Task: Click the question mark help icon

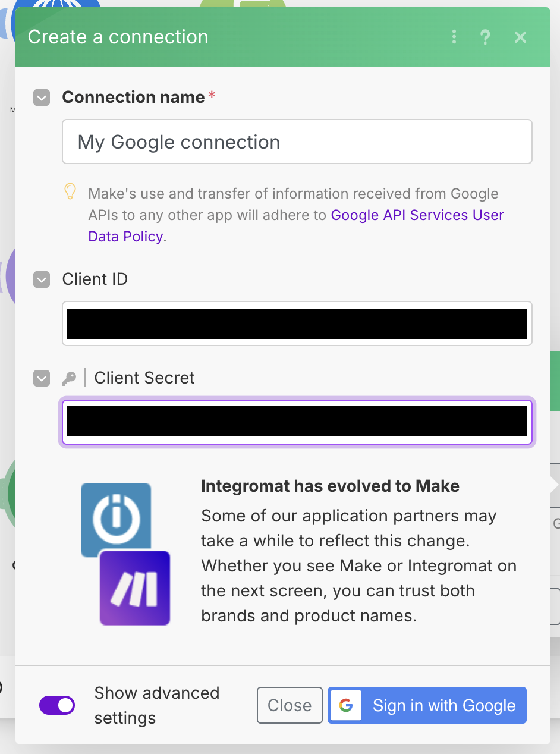Action: point(485,37)
